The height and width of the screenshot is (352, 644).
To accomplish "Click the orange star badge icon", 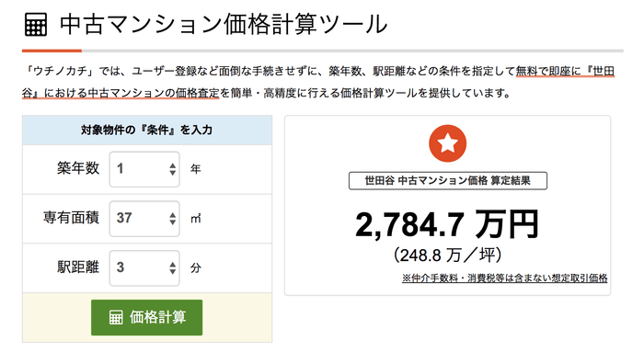I will tap(447, 143).
